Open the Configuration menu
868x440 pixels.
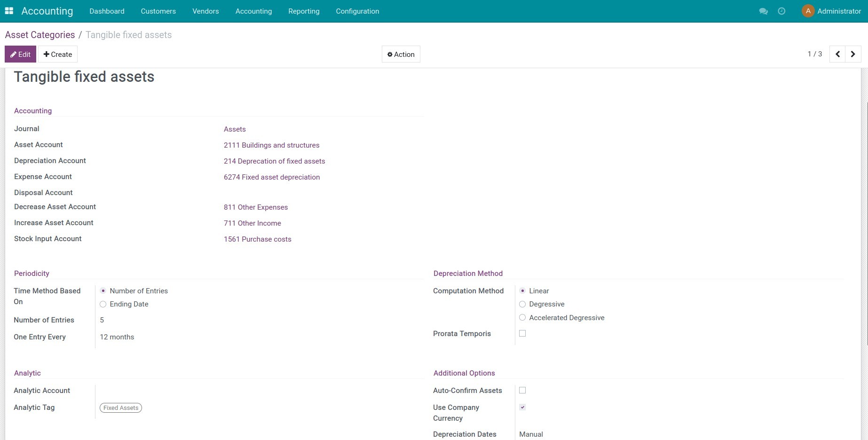tap(357, 11)
